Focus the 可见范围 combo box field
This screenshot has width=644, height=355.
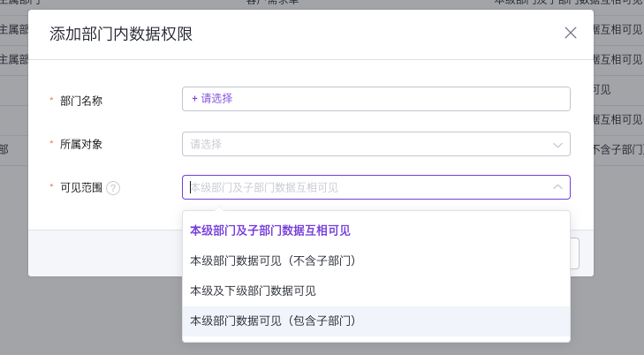[375, 187]
